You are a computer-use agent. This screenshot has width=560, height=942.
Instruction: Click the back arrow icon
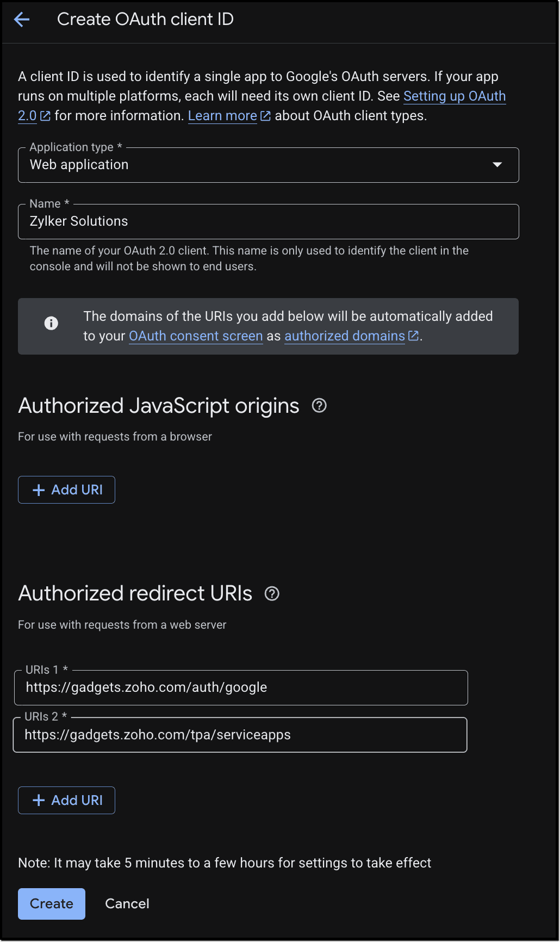[x=22, y=20]
